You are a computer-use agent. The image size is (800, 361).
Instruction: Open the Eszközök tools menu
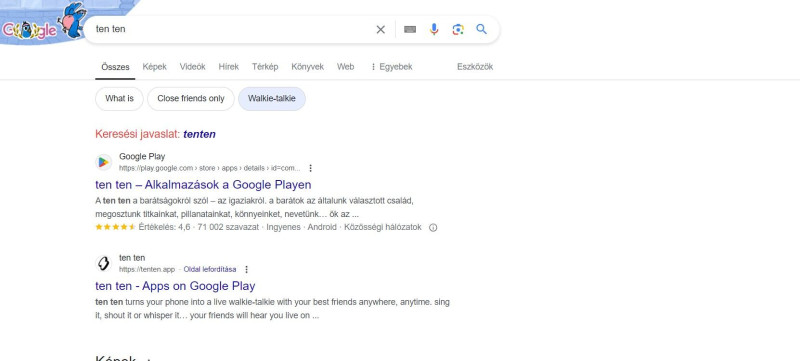pyautogui.click(x=475, y=67)
